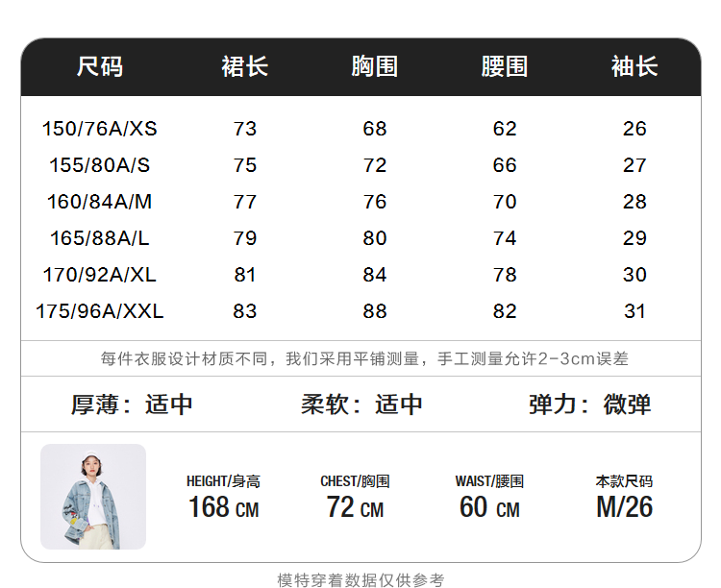Click skirt length 73 in XS row

(244, 129)
